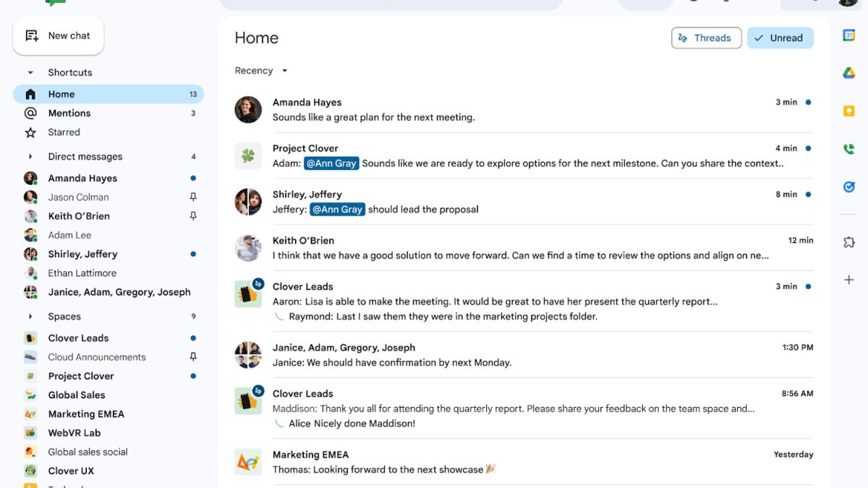Click Keith O'Brien's avatar in conversation list
This screenshot has height=488, width=868.
pos(248,248)
